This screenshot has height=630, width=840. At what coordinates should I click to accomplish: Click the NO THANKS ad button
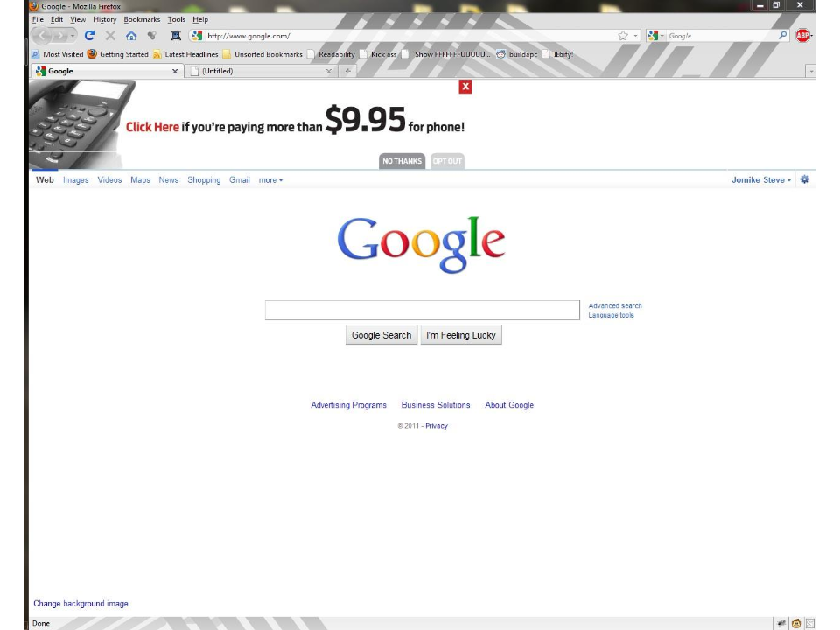click(402, 161)
